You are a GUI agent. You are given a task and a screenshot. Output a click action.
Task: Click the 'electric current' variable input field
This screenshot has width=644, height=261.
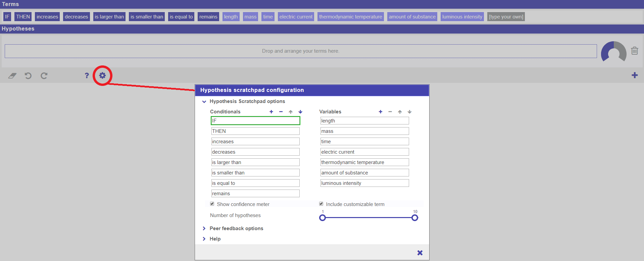[x=364, y=152]
